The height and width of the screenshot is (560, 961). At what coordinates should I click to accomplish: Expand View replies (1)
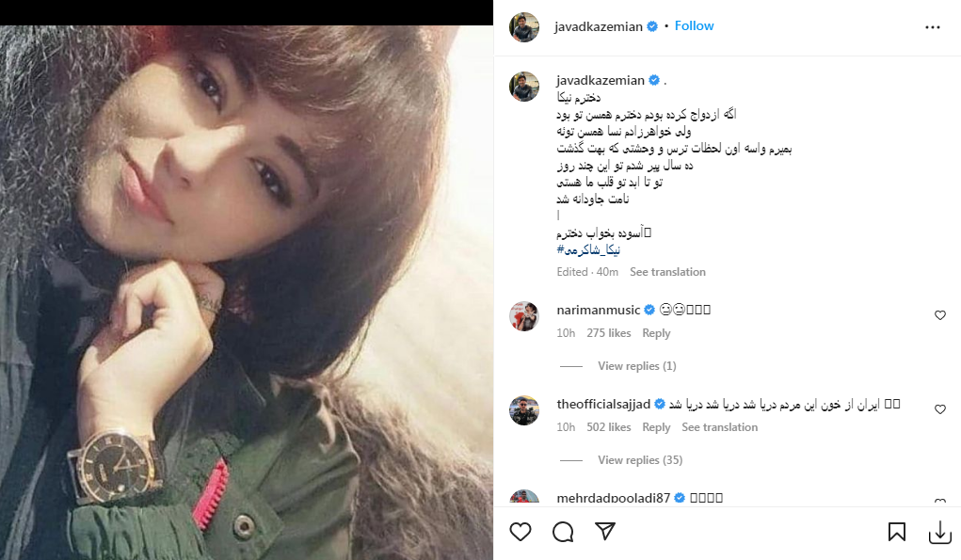(x=637, y=366)
